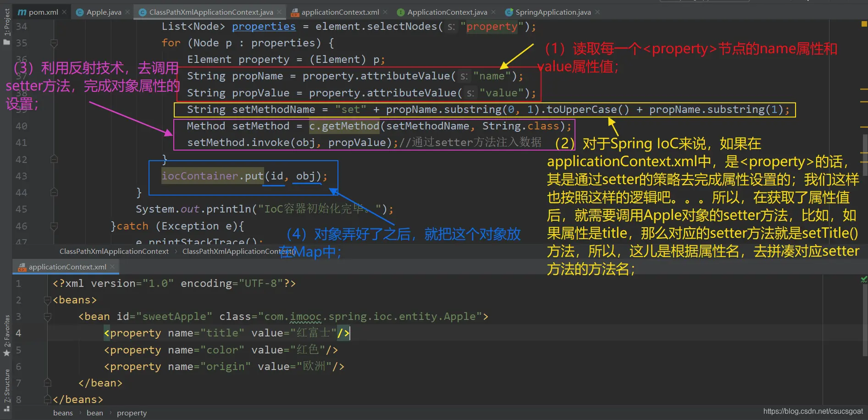Click the Project folder icon in left sidebar

[6, 42]
